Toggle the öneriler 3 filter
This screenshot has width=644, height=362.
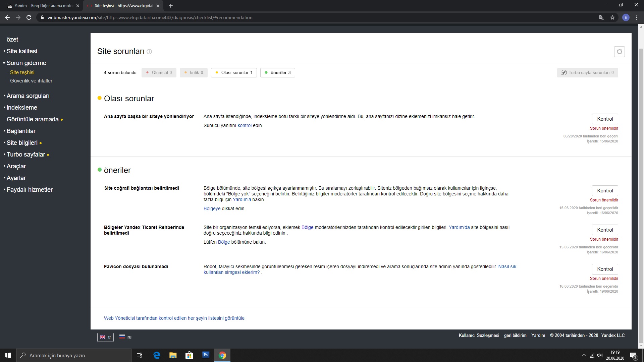pyautogui.click(x=277, y=73)
